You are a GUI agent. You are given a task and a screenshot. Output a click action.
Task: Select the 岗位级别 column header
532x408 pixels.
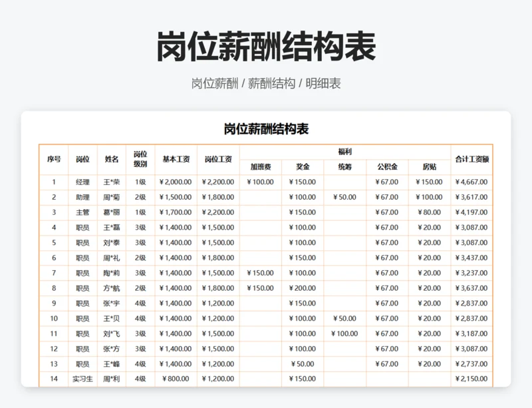(x=140, y=159)
